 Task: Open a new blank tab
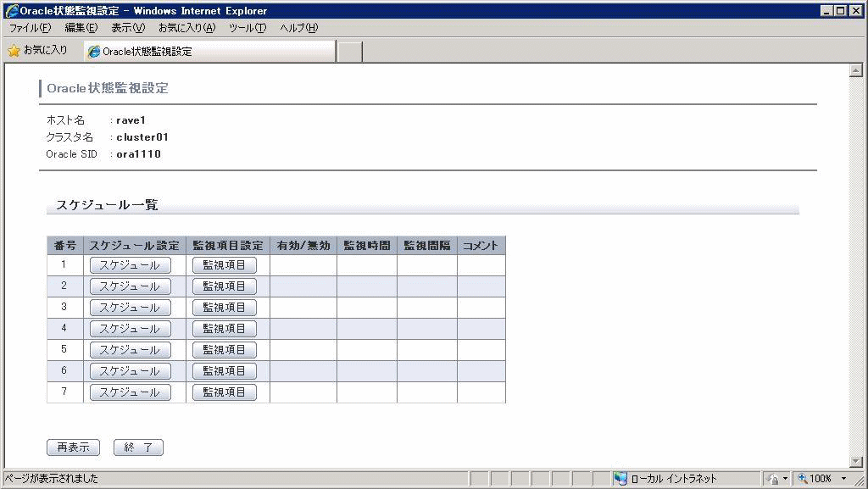click(x=350, y=52)
